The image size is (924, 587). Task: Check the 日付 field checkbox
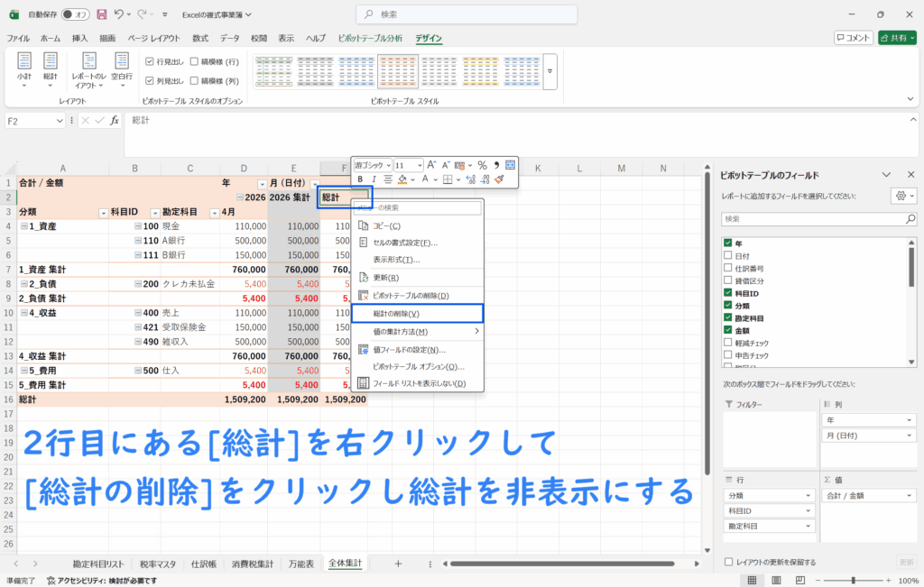click(728, 256)
